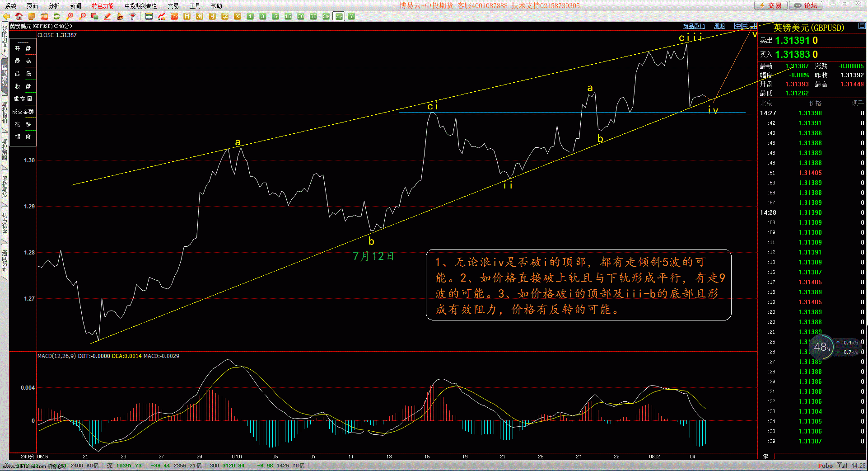Select the 3-minute period button

tap(263, 16)
